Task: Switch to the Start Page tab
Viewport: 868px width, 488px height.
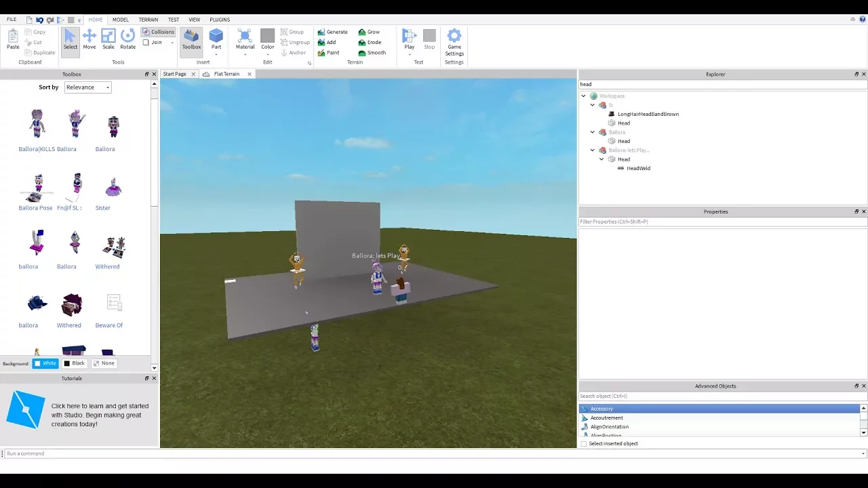Action: [x=175, y=74]
